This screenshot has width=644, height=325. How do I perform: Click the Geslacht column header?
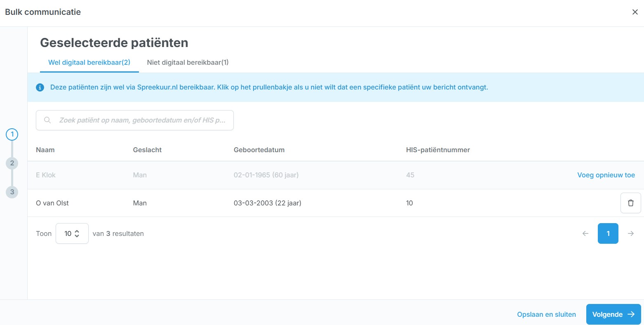pyautogui.click(x=147, y=150)
